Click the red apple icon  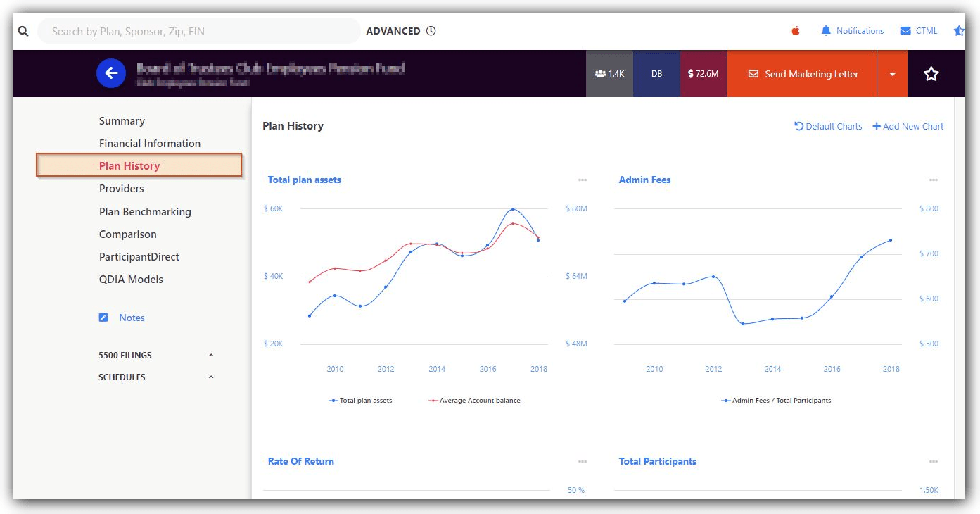coord(796,31)
